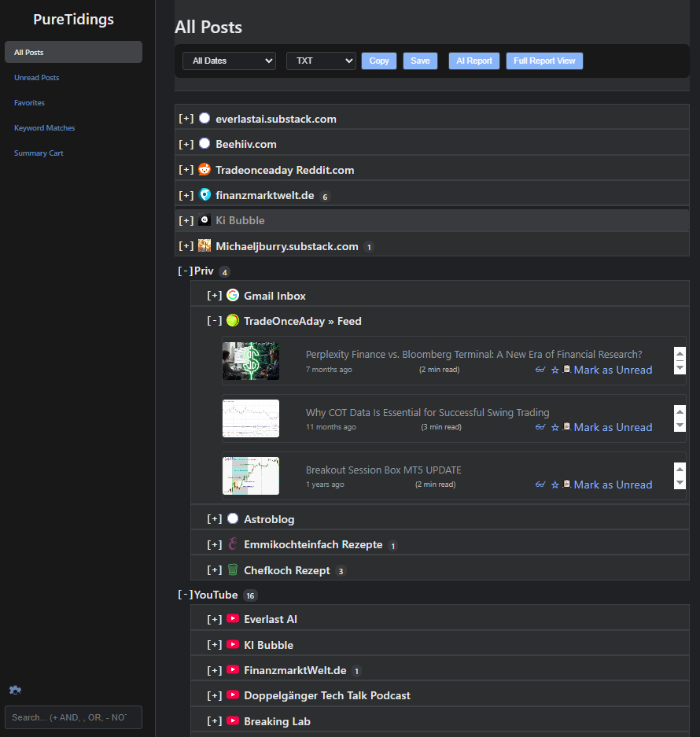This screenshot has width=700, height=737.
Task: Toggle favorite star on COT Data post
Action: click(554, 428)
